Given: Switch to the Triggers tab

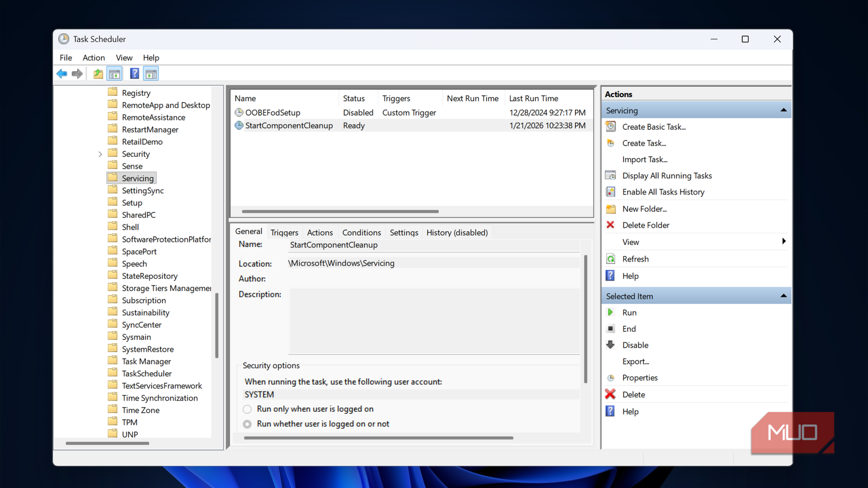Looking at the screenshot, I should pyautogui.click(x=284, y=232).
